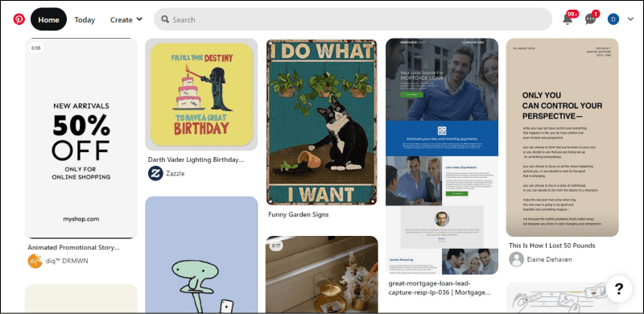Open the Only You Can Control quote pin

point(562,137)
